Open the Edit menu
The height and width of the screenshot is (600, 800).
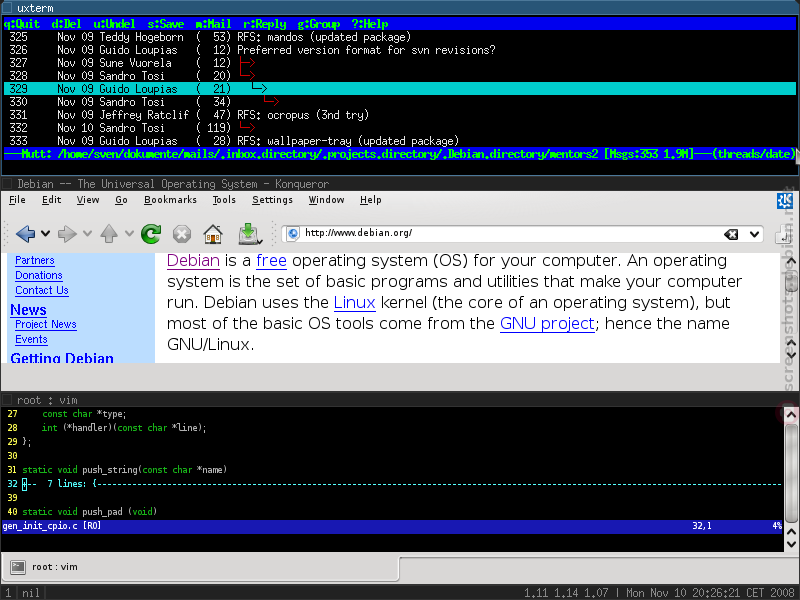pyautogui.click(x=52, y=200)
